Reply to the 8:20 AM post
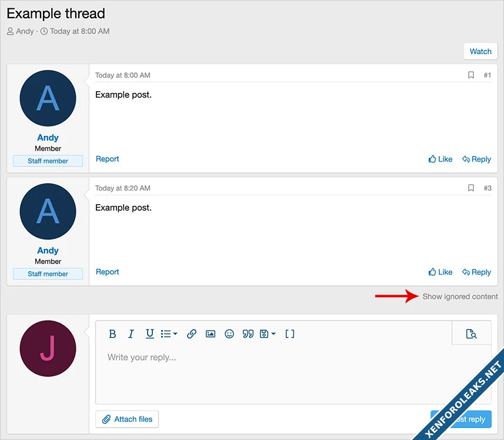Image resolution: width=504 pixels, height=440 pixels. [x=476, y=272]
